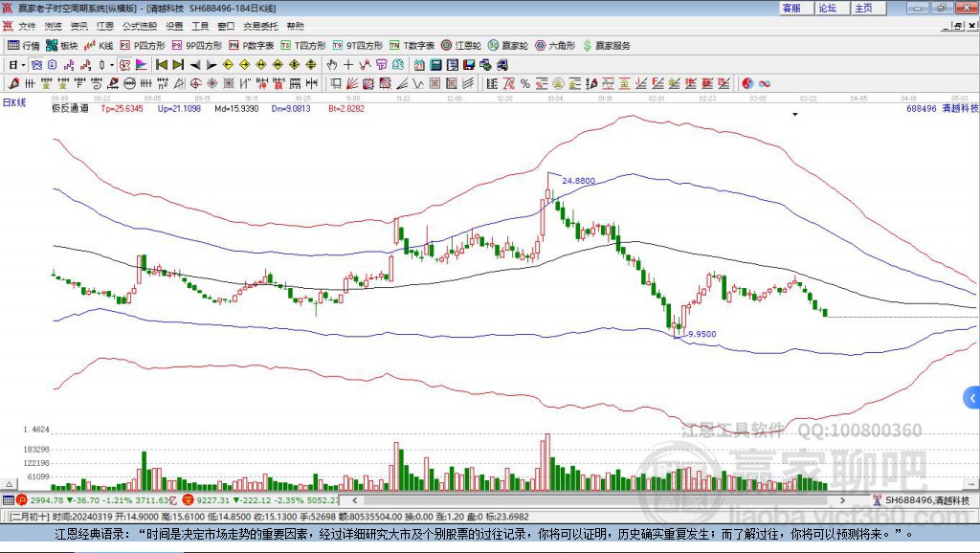The image size is (980, 553).
Task: Select the red target circle tool
Action: [195, 84]
